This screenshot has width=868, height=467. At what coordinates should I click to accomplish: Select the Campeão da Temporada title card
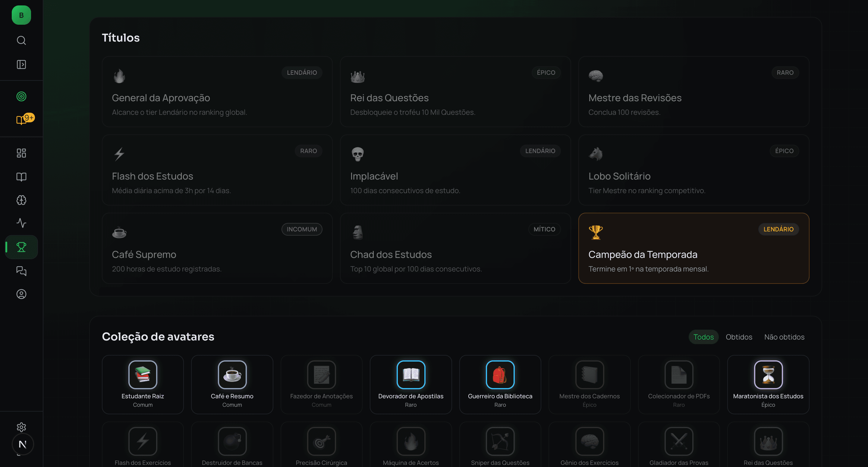point(694,248)
